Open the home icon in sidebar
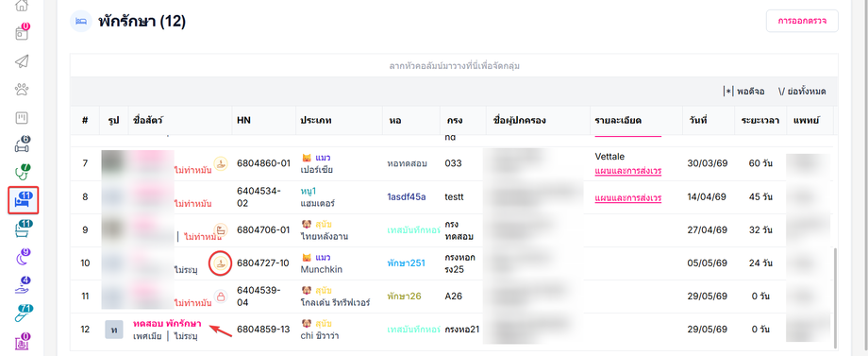868x356 pixels. tap(22, 6)
